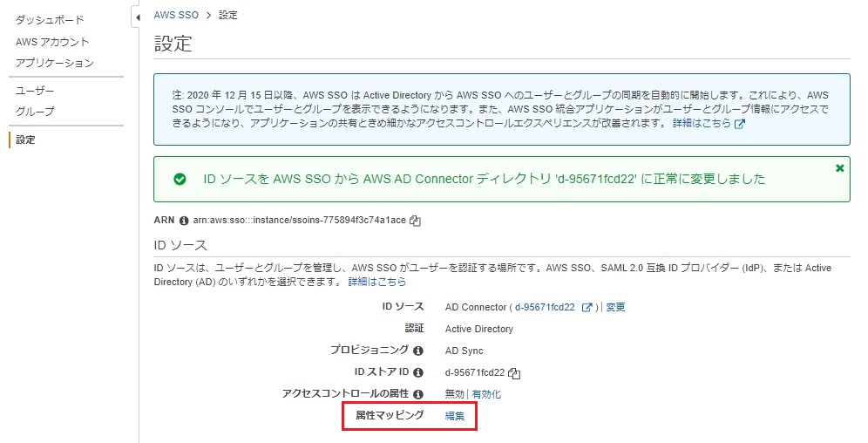
Task: Open アプリケーション in sidebar
Action: tap(55, 63)
